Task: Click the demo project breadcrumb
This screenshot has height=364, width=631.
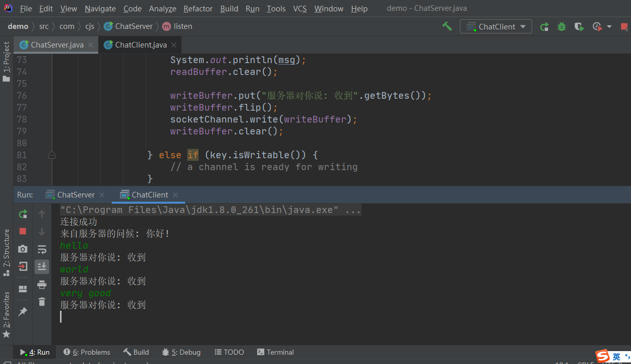Action: point(18,26)
